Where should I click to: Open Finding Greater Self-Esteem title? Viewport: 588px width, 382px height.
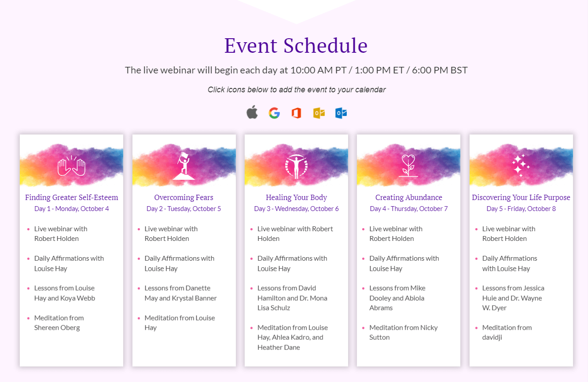point(72,197)
